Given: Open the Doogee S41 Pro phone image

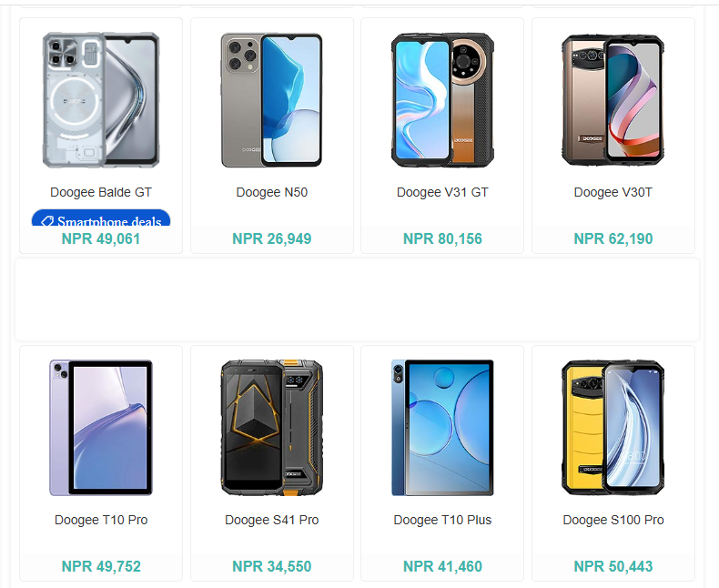Looking at the screenshot, I should point(271,428).
